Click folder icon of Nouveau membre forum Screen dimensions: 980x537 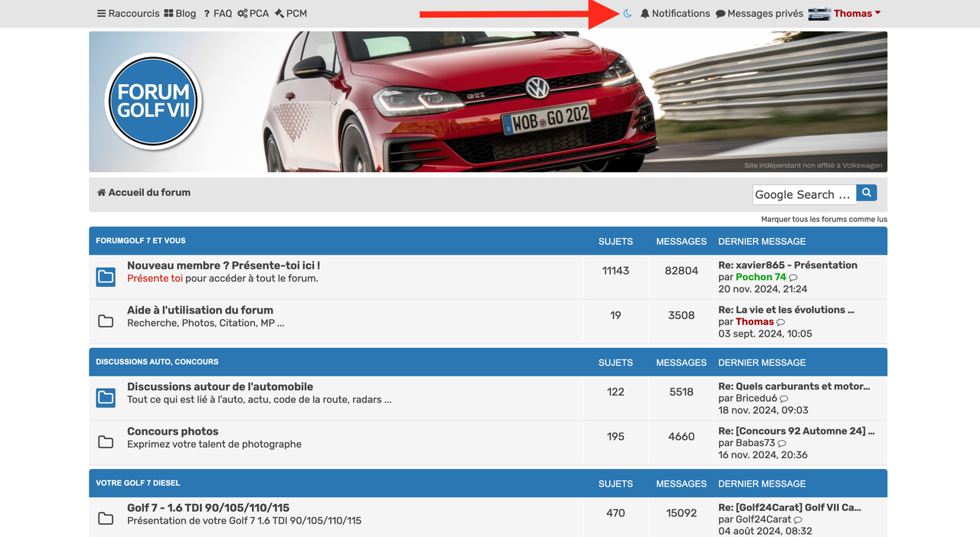tap(106, 276)
